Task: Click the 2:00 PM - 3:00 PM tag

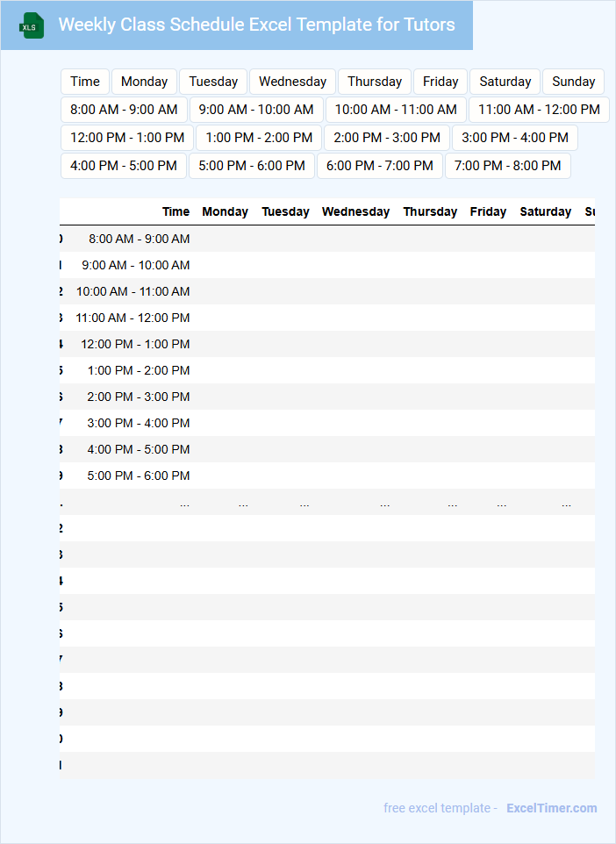Action: coord(387,138)
